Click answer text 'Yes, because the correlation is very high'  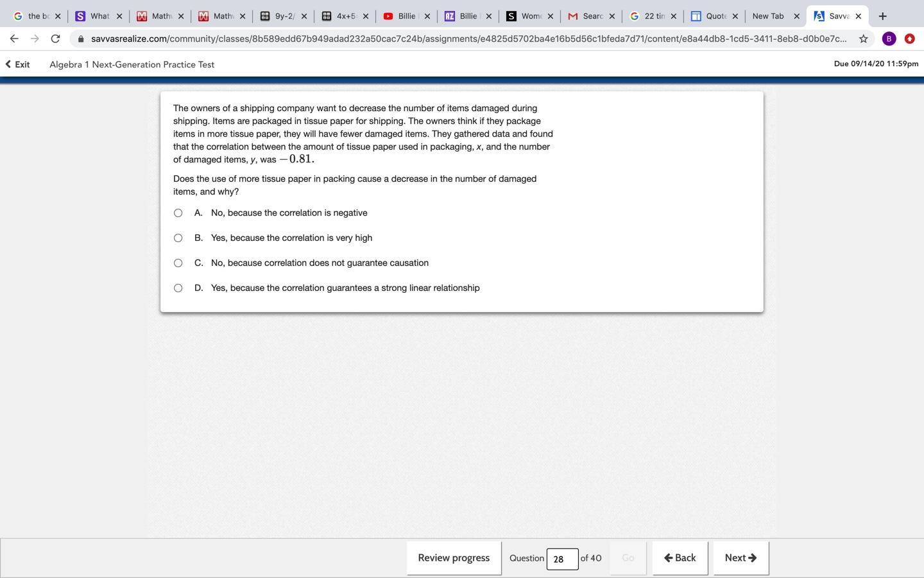[291, 238]
